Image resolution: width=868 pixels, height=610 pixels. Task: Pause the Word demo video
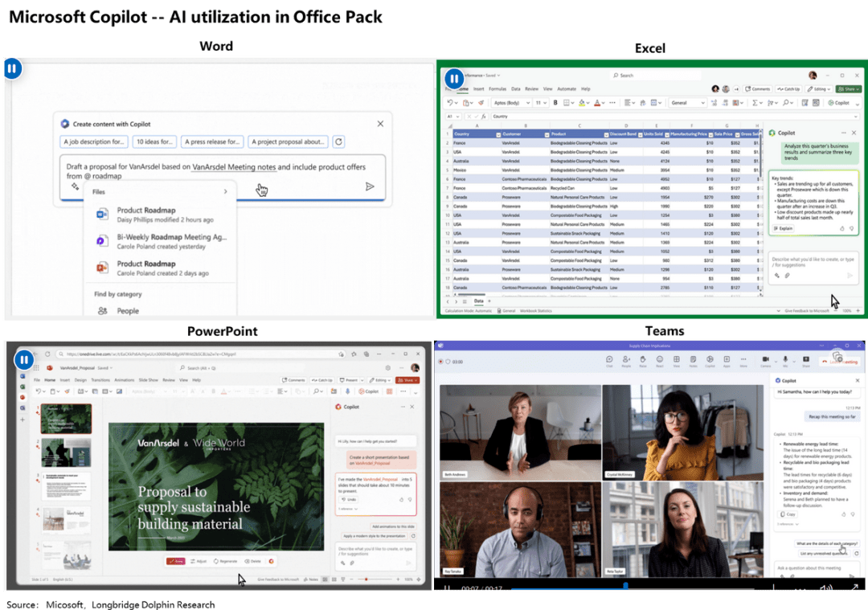[12, 68]
